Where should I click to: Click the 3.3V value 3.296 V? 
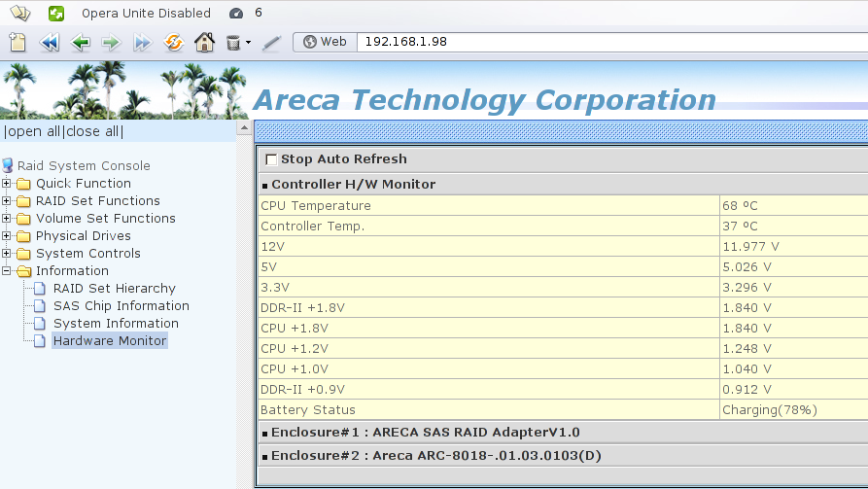pos(746,288)
